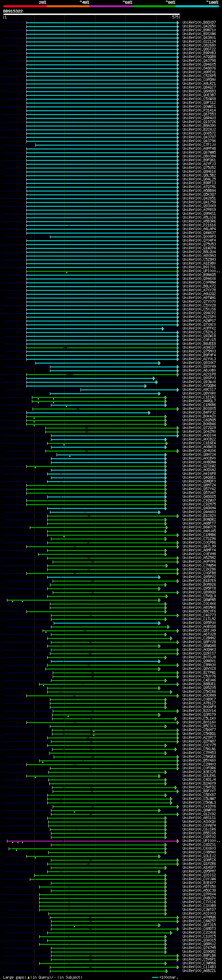The image size is (222, 980).
Task: Click the orange ~40% identity legend segment
Action: (x=68, y=6)
